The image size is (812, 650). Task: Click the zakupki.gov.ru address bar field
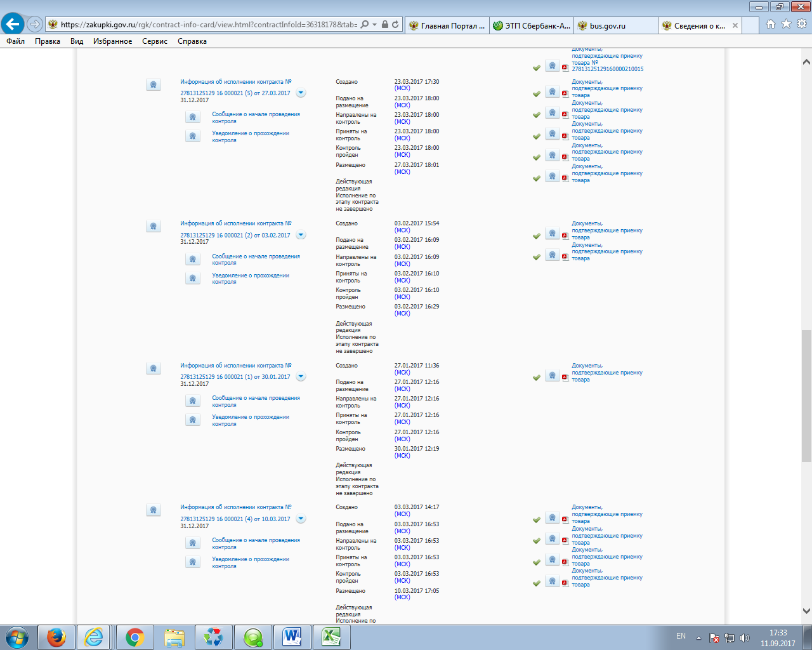[x=209, y=25]
